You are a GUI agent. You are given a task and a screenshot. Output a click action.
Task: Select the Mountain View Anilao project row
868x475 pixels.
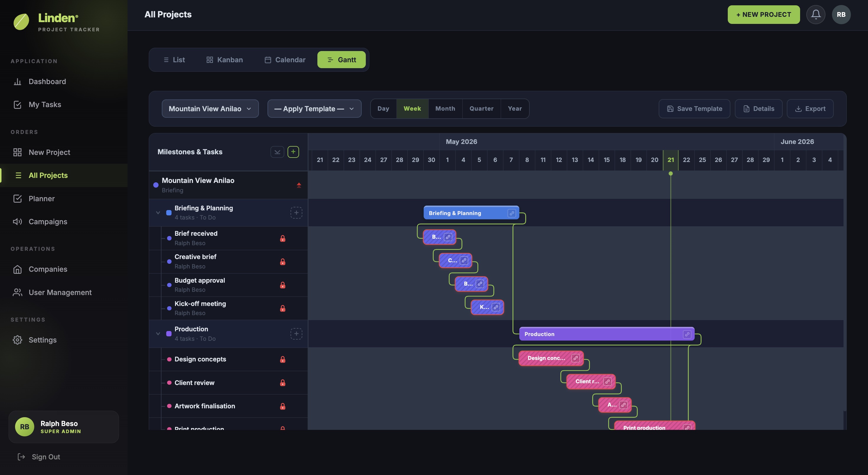[228, 185]
